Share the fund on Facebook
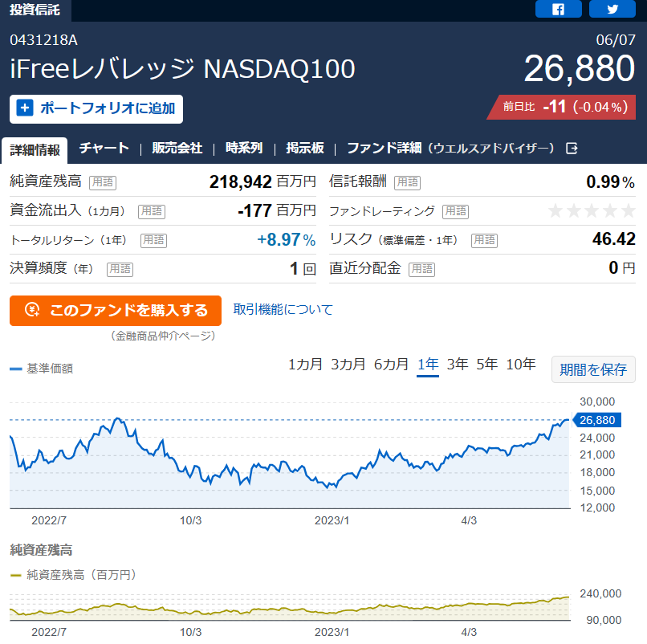This screenshot has width=647, height=644. click(x=558, y=9)
